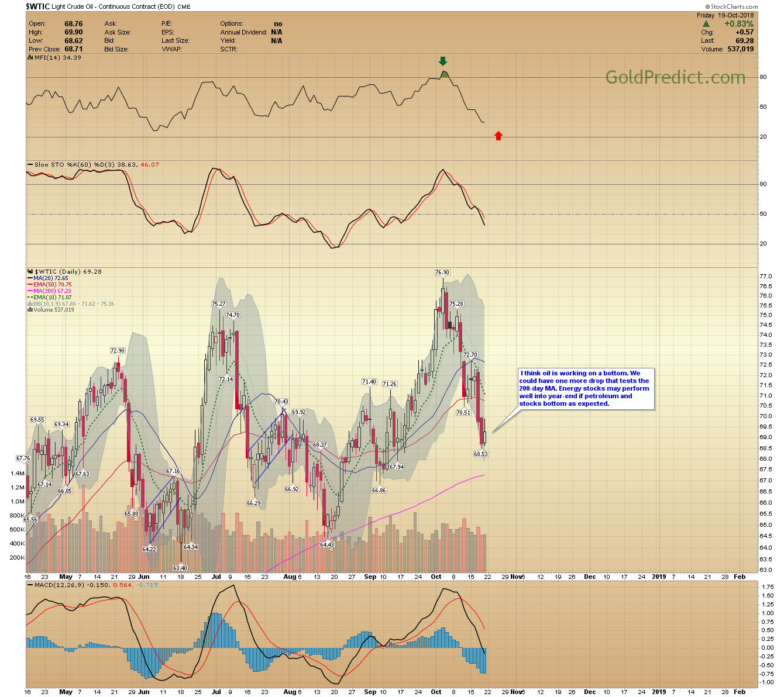Image resolution: width=784 pixels, height=697 pixels.
Task: Click the 68.37 price label
Action: coord(320,445)
